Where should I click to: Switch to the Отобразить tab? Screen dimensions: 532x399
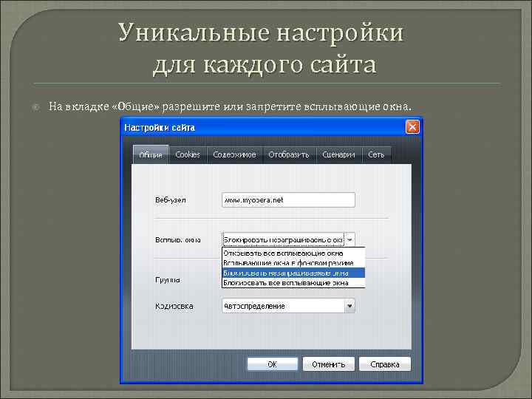[289, 154]
